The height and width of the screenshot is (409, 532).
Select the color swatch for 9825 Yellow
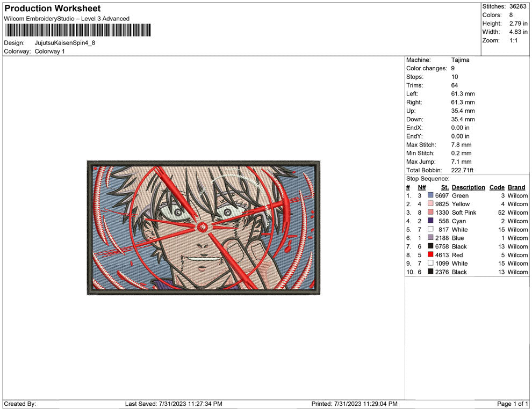pos(430,203)
